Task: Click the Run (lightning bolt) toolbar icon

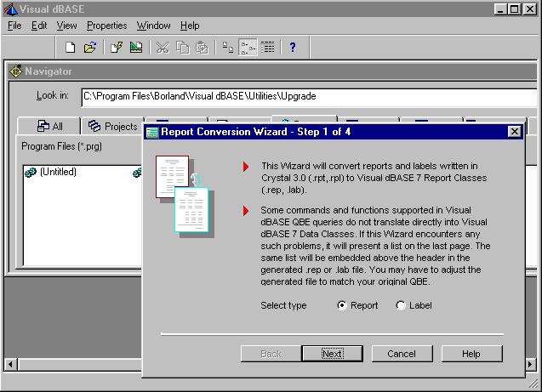Action: (117, 48)
